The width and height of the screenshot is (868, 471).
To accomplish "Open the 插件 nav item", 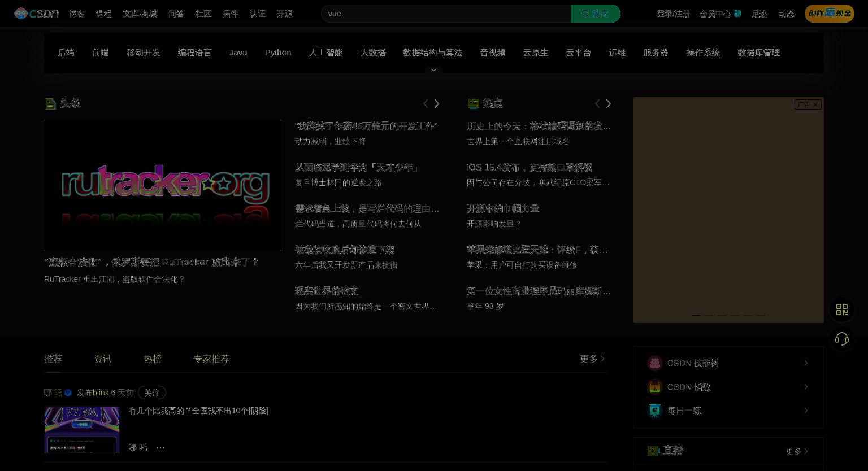I will (x=231, y=14).
